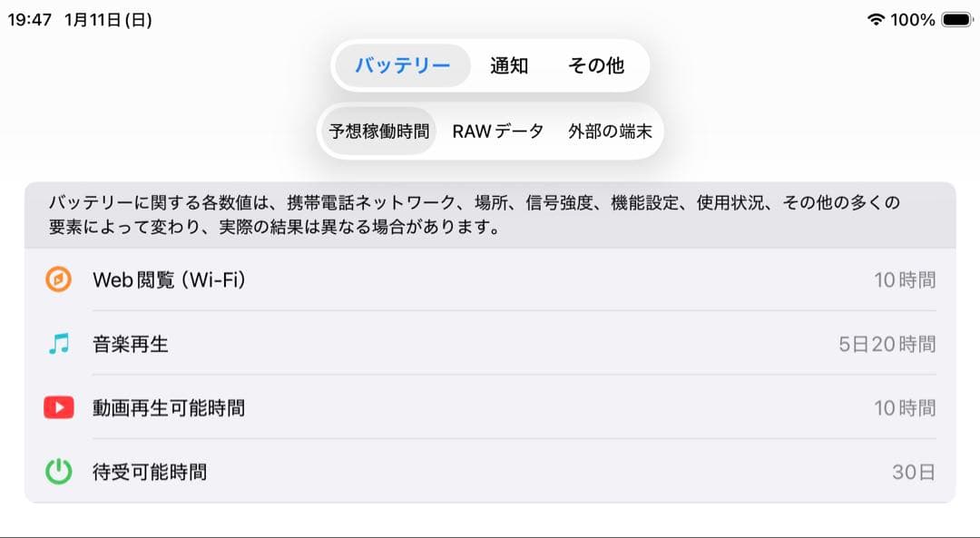Click the red video play icon for 動画再生可能時間

(57, 407)
